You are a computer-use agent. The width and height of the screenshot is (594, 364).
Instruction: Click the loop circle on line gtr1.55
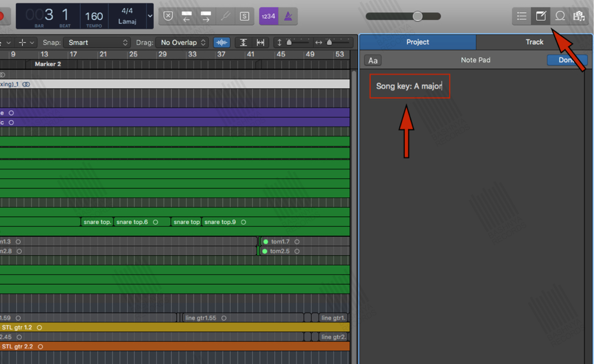click(224, 318)
